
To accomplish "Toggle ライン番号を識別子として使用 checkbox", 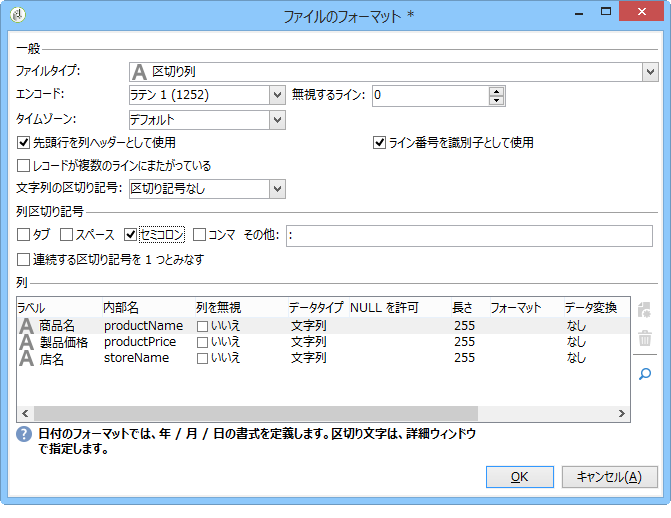I will click(380, 143).
